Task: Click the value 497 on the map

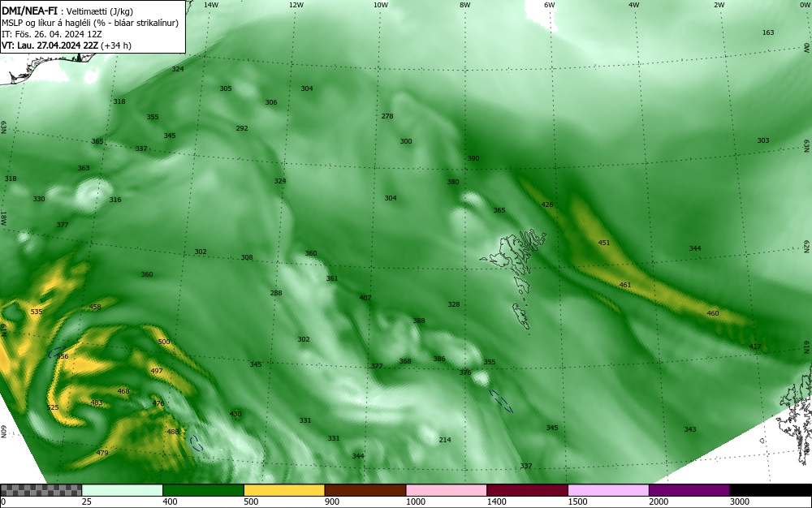Action: (157, 371)
